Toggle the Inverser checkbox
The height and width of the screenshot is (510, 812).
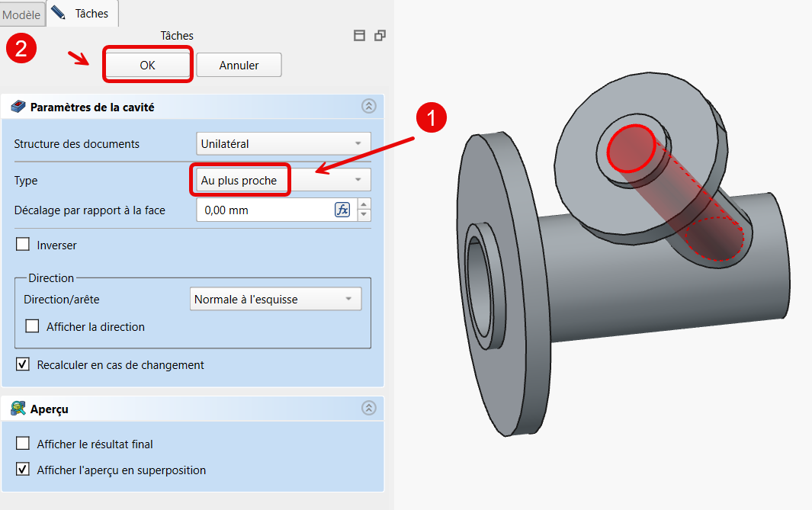click(24, 245)
